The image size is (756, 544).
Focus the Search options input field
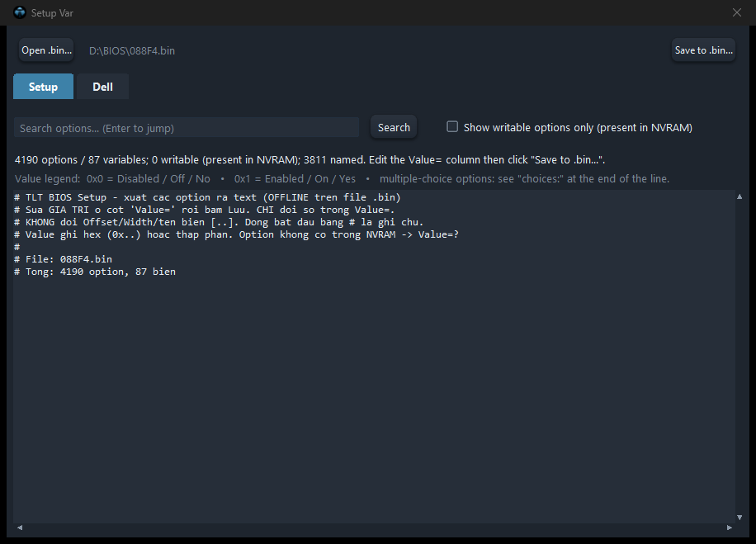tap(186, 128)
